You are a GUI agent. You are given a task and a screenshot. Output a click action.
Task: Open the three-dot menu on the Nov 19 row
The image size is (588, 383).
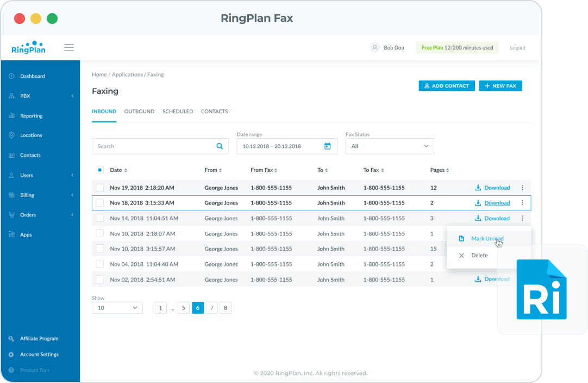tap(522, 187)
